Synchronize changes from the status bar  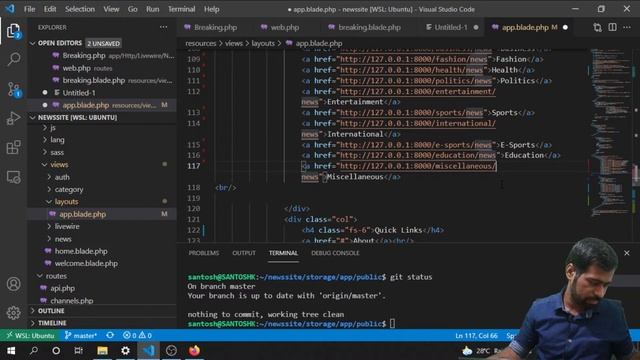110,336
